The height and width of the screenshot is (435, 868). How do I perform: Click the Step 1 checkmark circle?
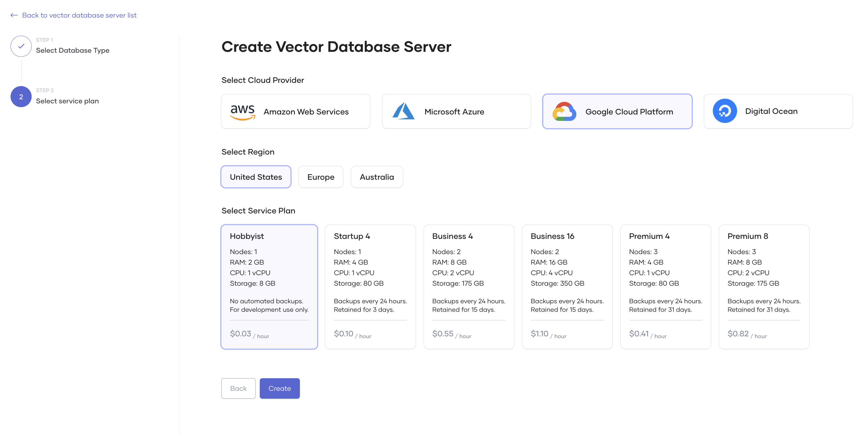pos(21,47)
